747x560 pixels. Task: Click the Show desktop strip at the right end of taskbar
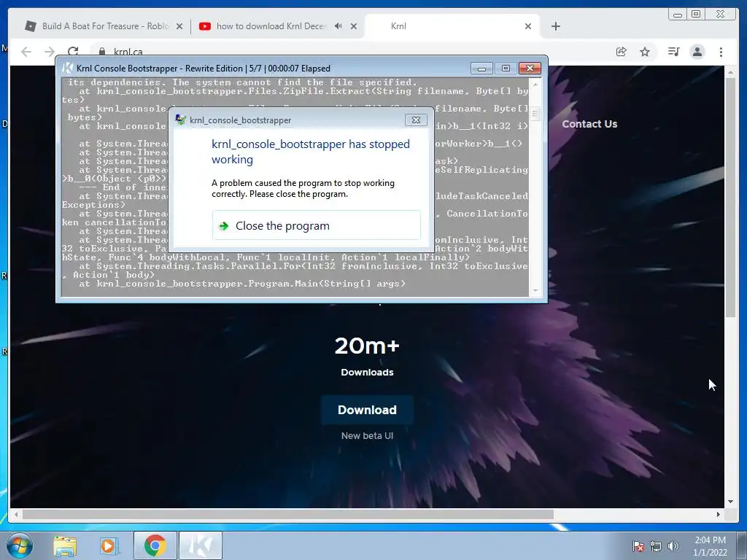[x=743, y=545]
